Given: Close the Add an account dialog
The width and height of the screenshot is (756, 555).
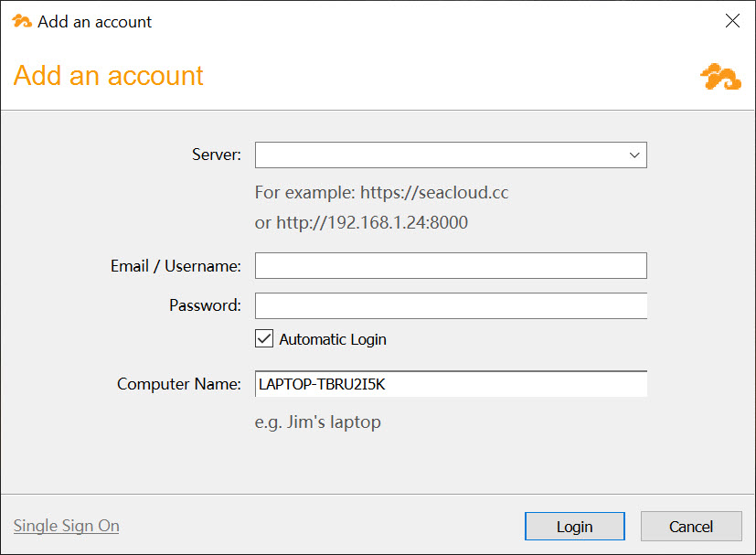Looking at the screenshot, I should (732, 21).
